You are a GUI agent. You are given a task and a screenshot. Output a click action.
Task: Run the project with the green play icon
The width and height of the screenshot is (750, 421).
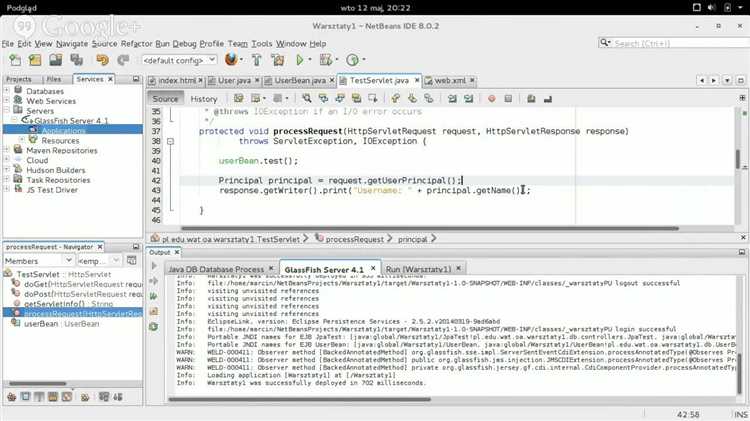(x=299, y=61)
